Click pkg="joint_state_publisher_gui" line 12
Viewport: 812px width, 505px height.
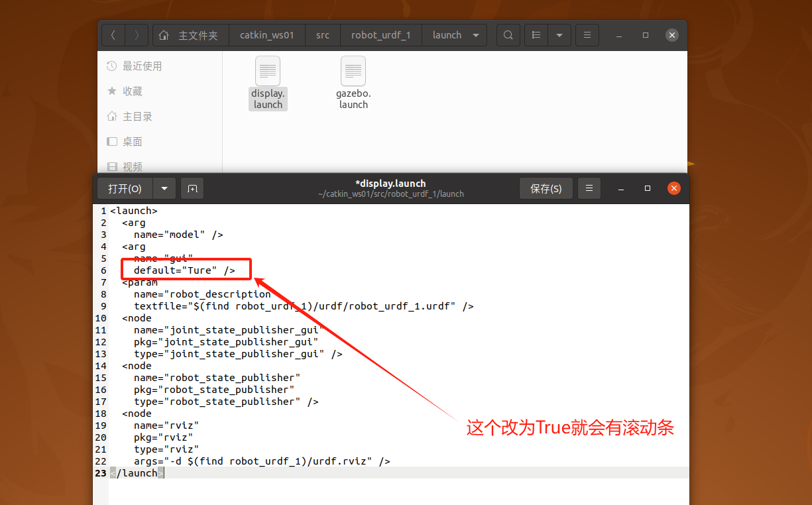pyautogui.click(x=226, y=342)
